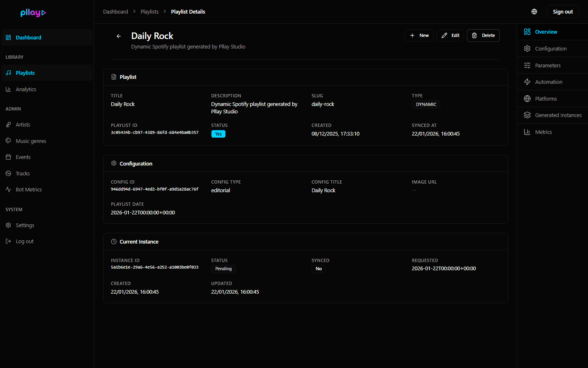Click the language globe icon in the header
Screen dimensions: 588x368
534,11
